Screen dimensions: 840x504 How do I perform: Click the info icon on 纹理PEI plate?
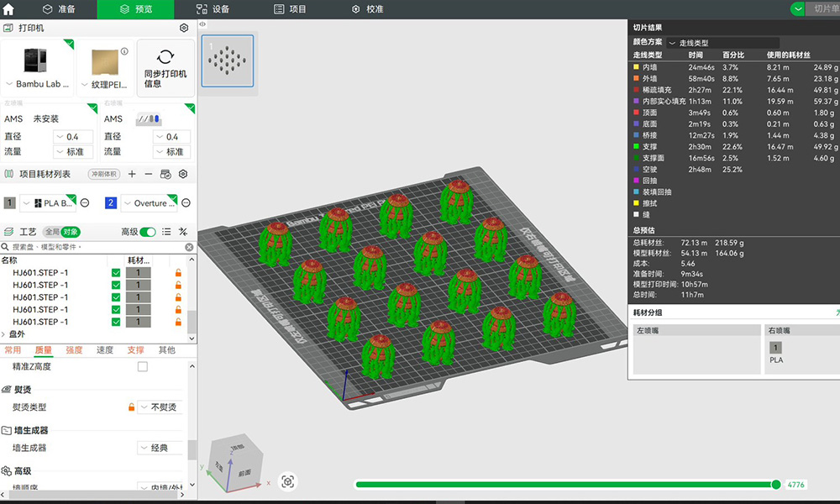[x=124, y=51]
